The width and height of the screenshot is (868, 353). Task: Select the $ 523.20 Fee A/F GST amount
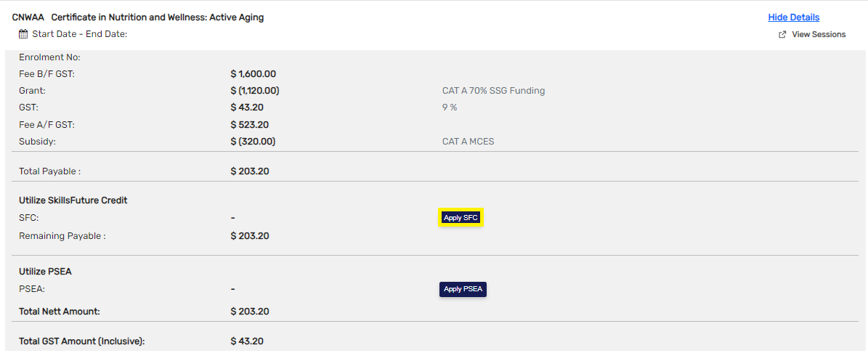click(249, 125)
